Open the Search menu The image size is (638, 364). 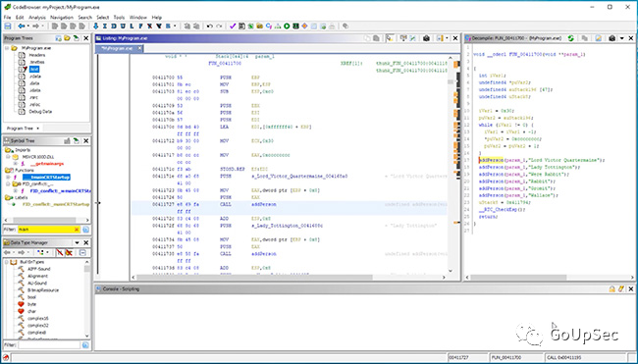[x=85, y=18]
